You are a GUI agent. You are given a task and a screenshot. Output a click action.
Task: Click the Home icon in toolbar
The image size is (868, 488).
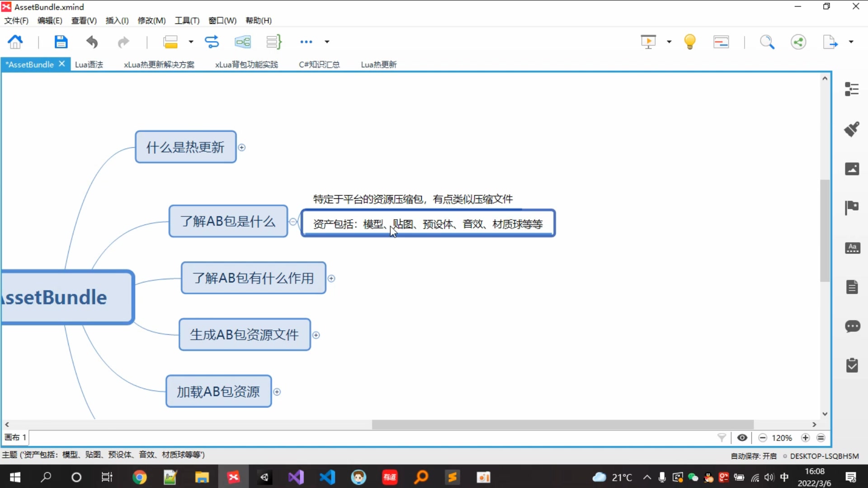tap(15, 42)
